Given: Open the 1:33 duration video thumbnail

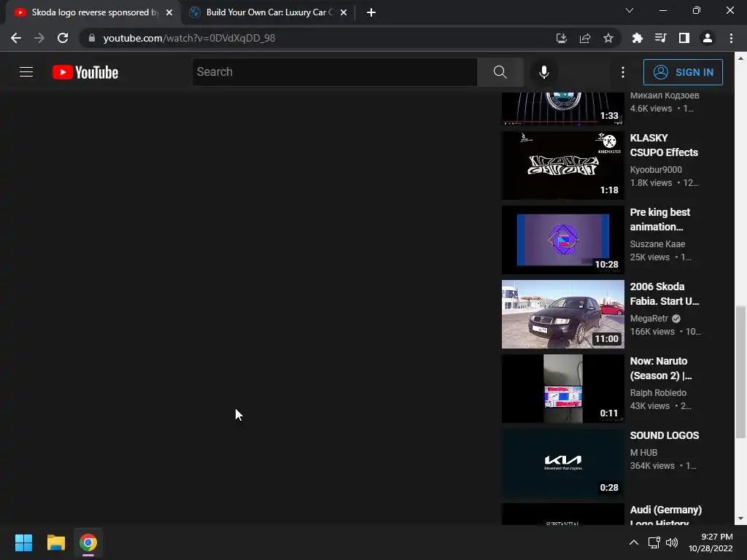Looking at the screenshot, I should coord(562,109).
